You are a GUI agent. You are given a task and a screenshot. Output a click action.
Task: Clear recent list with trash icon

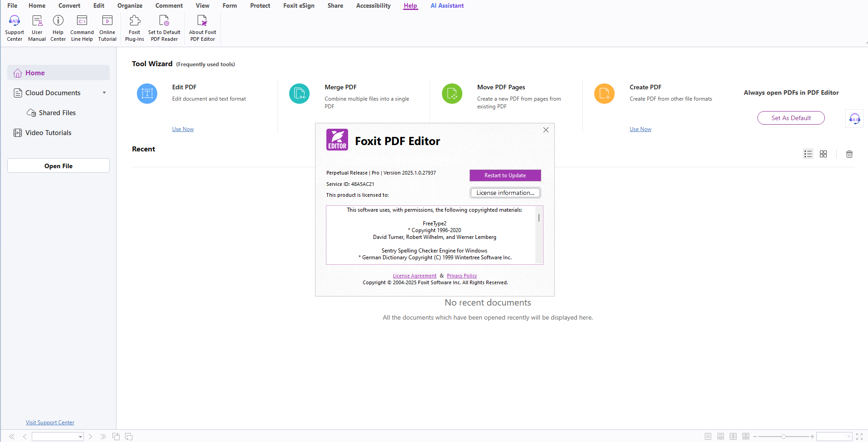pos(849,154)
